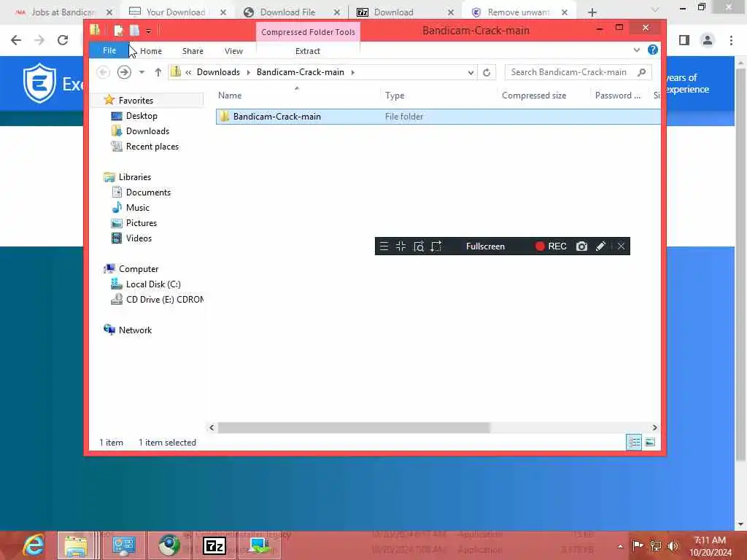Open Local Disk (C:)

coord(153,284)
